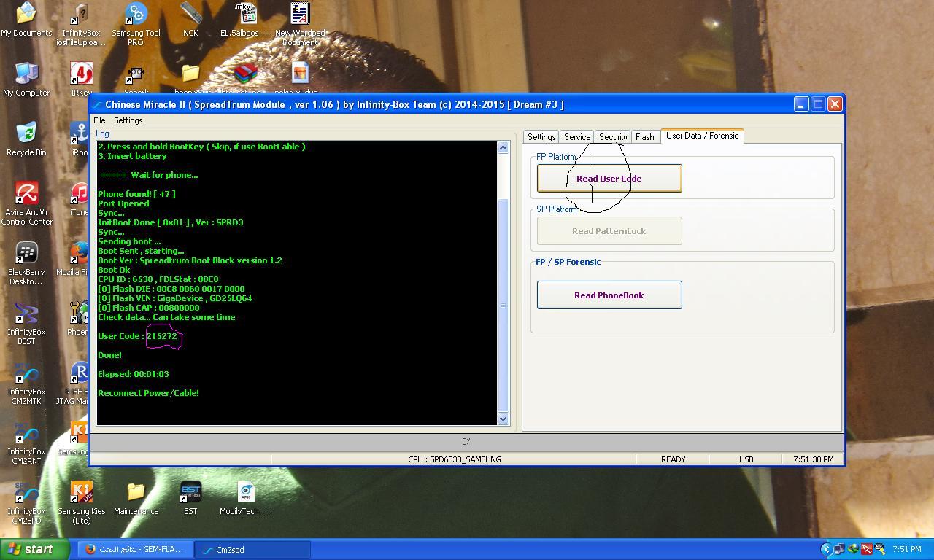Click the network computers tray icon

(x=840, y=549)
